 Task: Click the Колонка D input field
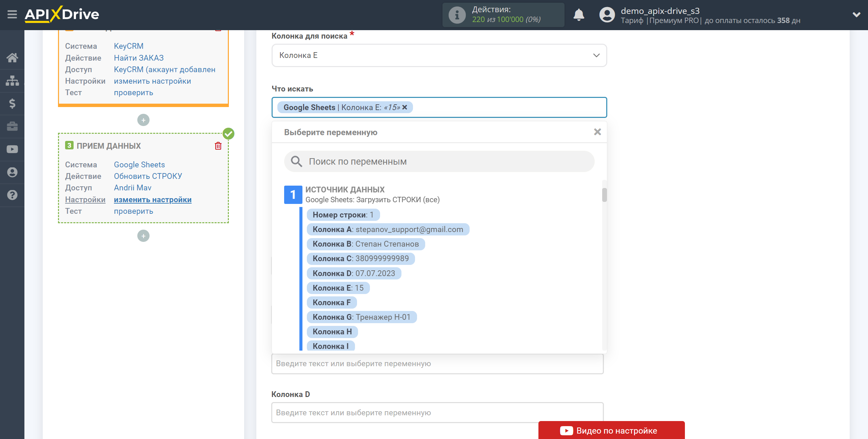point(437,413)
